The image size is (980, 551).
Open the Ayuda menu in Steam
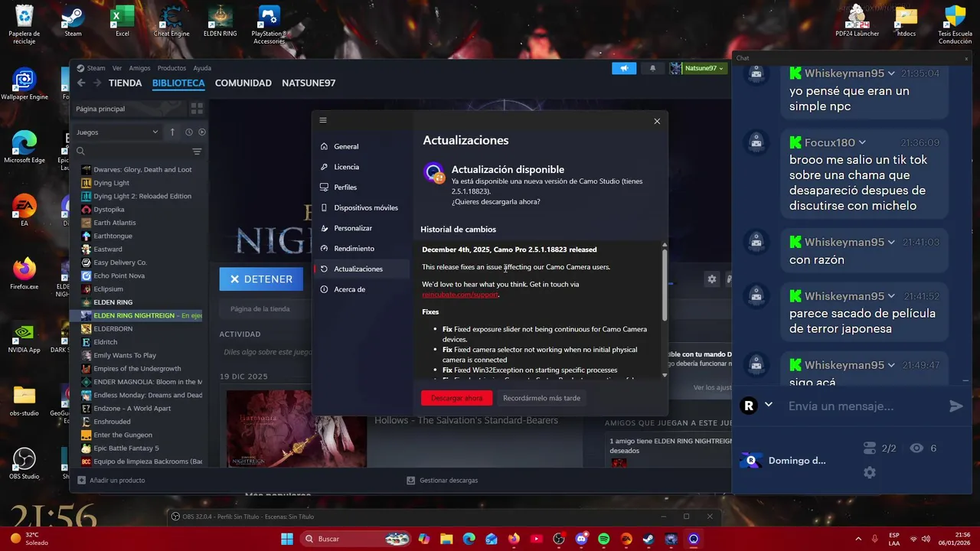click(x=202, y=68)
